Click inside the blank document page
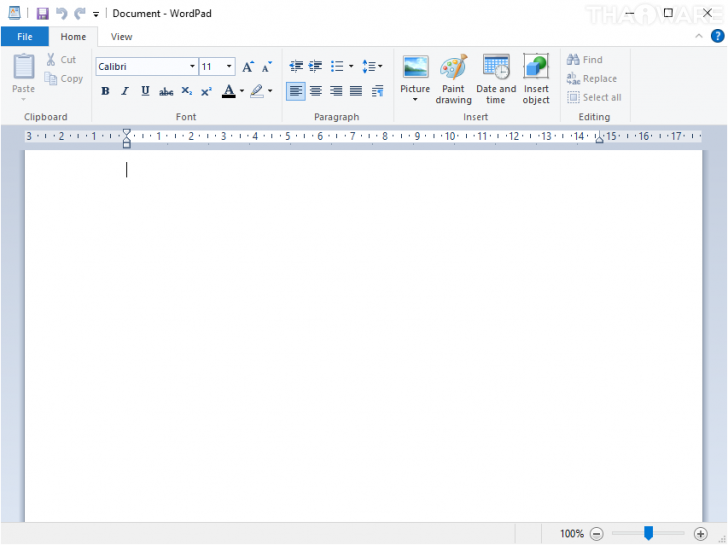Image resolution: width=728 pixels, height=545 pixels. point(364,336)
